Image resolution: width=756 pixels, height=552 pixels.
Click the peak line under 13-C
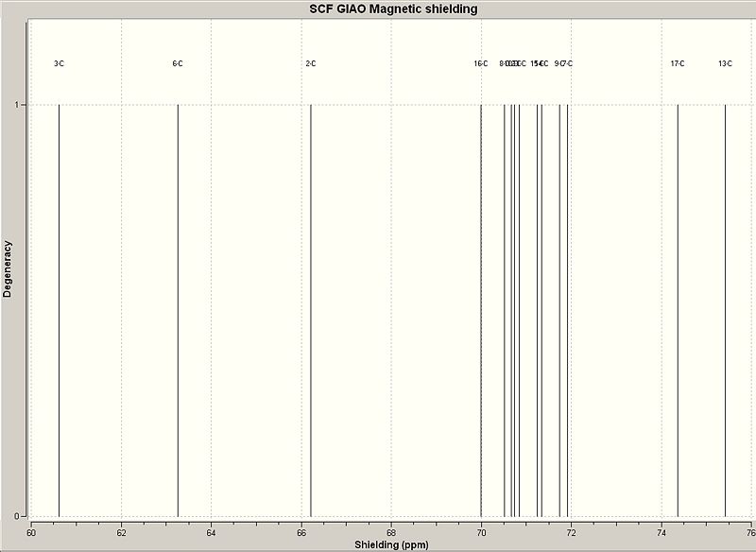pos(725,310)
